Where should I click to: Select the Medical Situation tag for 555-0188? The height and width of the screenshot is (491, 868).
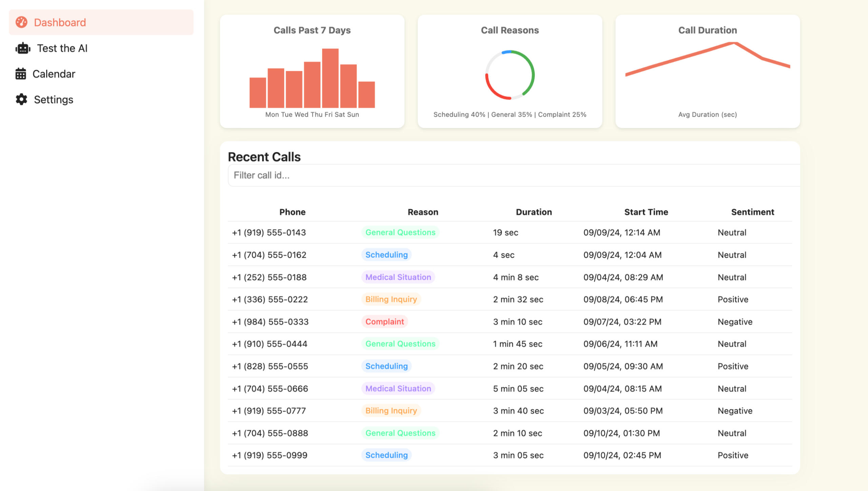pos(398,277)
